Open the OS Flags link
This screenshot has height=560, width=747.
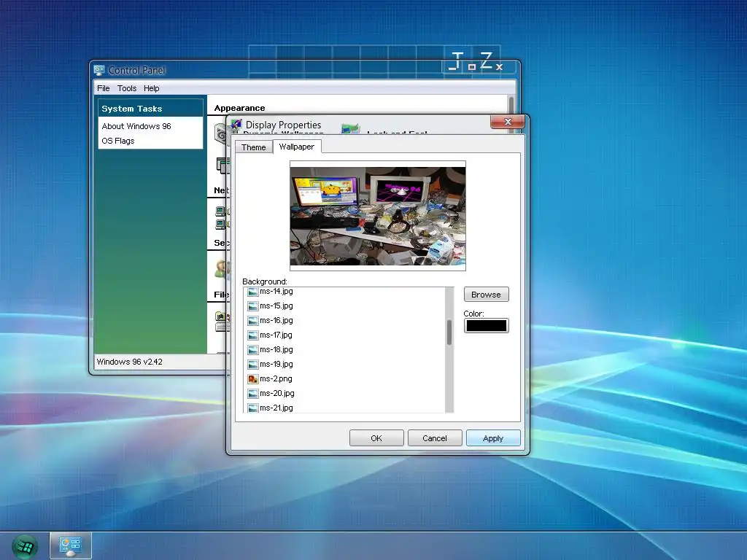(118, 141)
